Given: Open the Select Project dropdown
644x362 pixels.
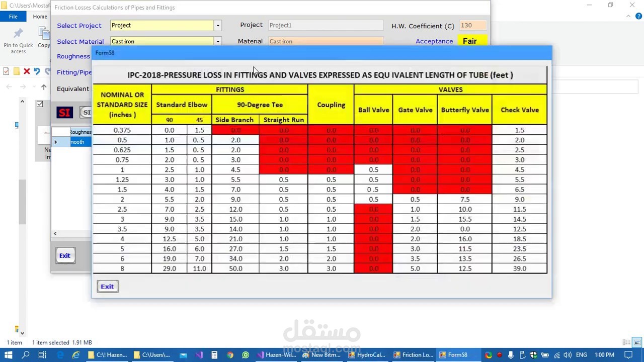Looking at the screenshot, I should coord(217,25).
